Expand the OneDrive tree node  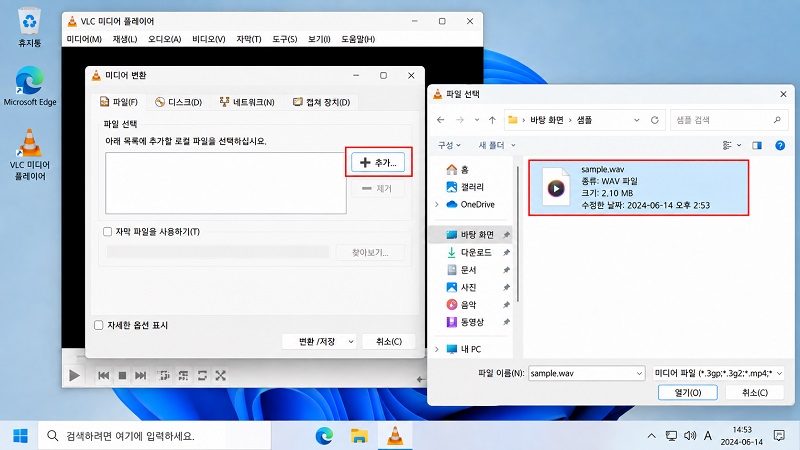(437, 204)
